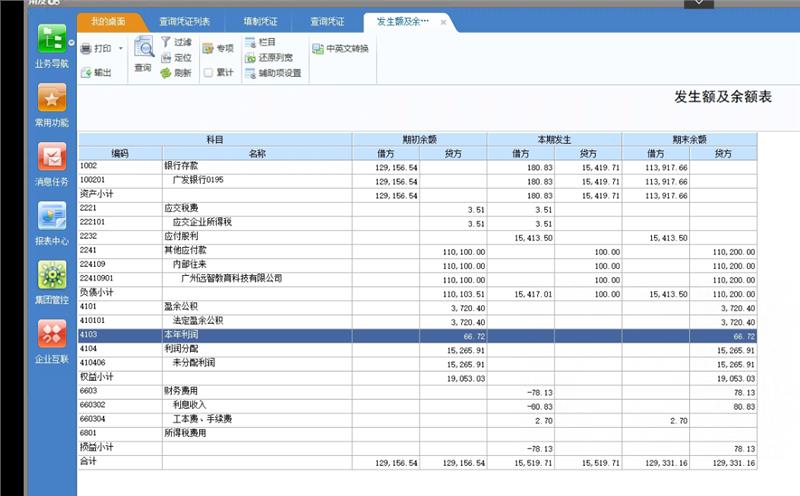Open the 报表中心 sidebar icon

[51, 216]
